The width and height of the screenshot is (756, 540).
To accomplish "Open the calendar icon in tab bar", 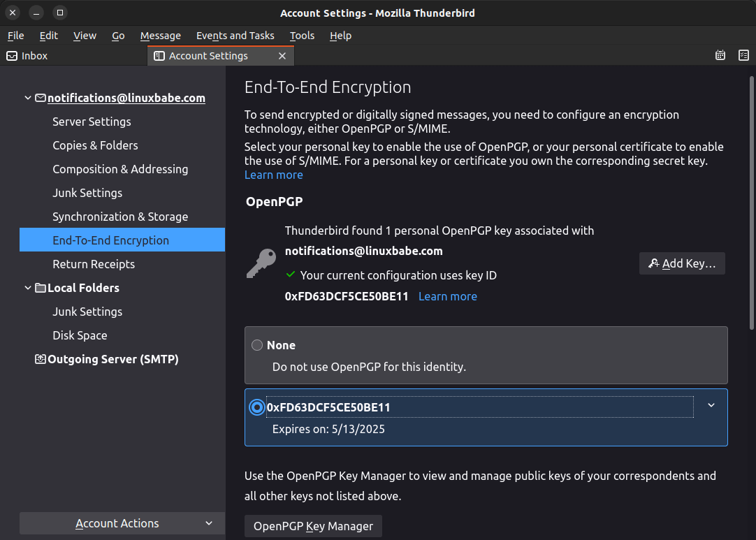I will 720,56.
